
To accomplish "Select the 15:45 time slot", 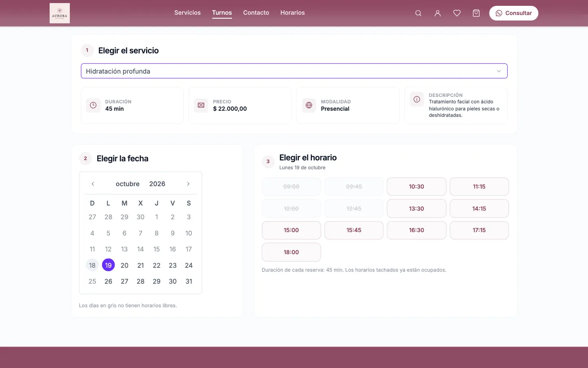I will [354, 230].
